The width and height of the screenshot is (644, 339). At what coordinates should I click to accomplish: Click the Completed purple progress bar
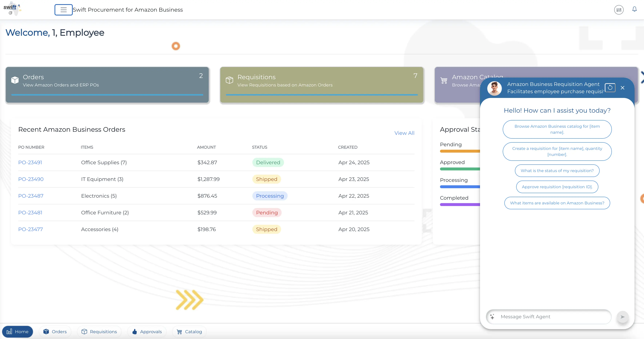pos(460,204)
